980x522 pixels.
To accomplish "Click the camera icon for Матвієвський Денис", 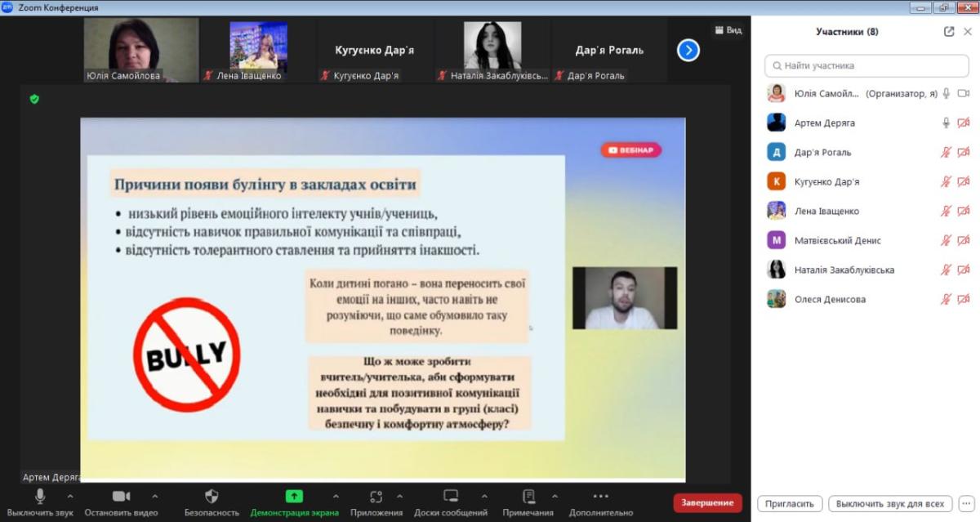I will pos(964,240).
